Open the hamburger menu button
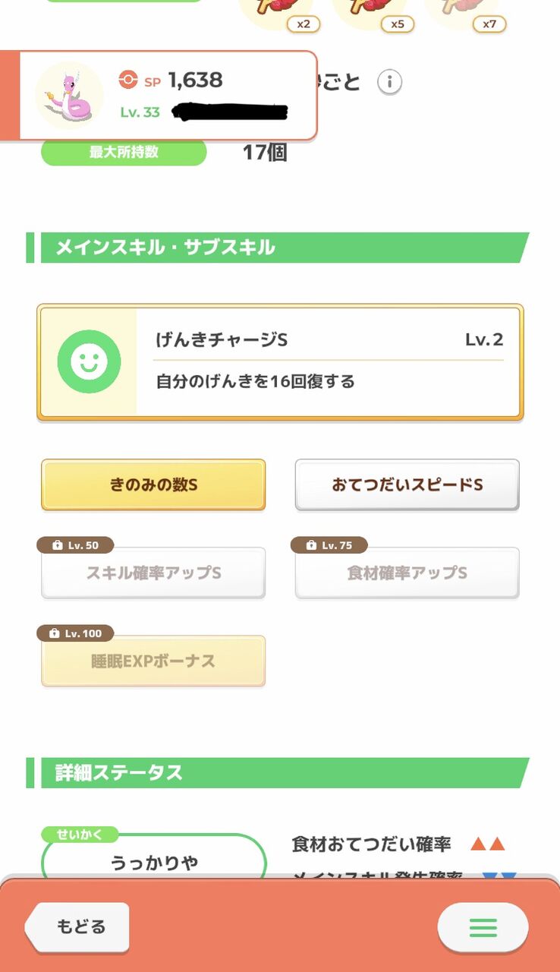Screen dimensions: 560x972 483,927
